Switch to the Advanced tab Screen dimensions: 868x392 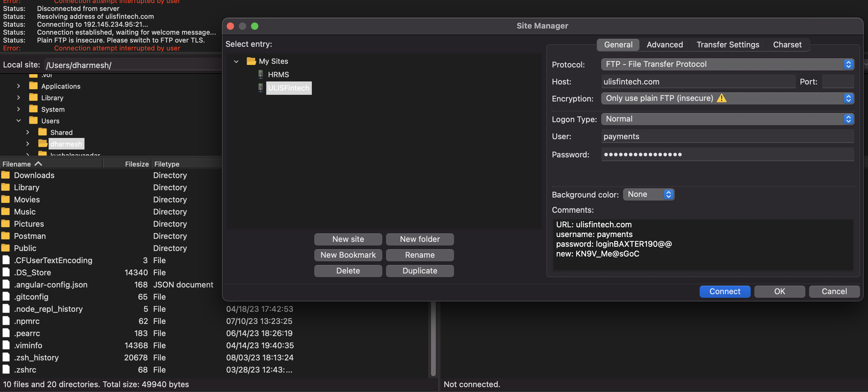pyautogui.click(x=664, y=44)
